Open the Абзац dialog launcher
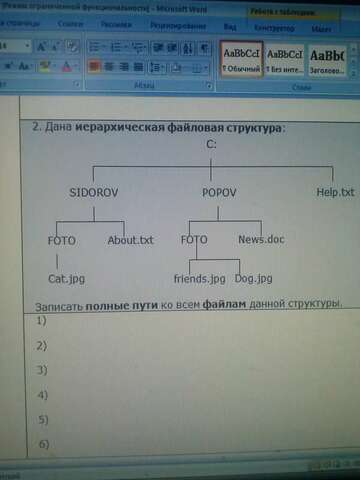The height and width of the screenshot is (480, 360). (x=209, y=86)
